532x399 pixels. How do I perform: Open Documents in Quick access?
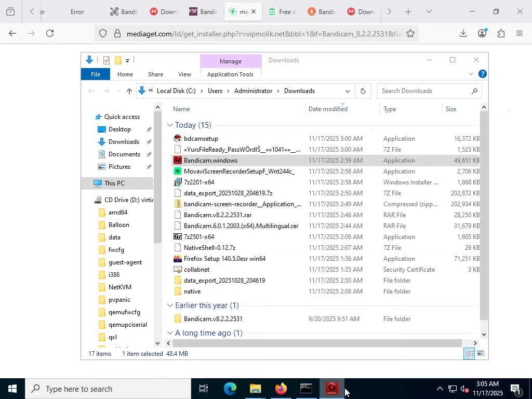(x=124, y=154)
